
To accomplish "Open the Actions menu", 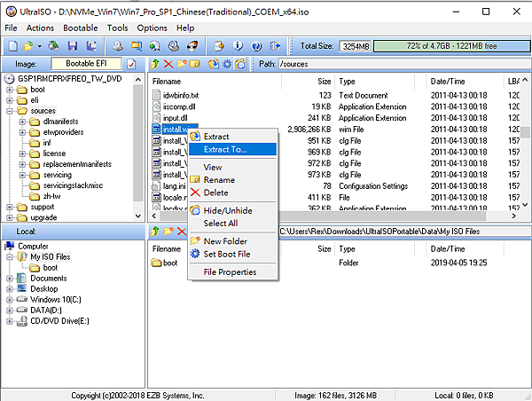I will [41, 28].
